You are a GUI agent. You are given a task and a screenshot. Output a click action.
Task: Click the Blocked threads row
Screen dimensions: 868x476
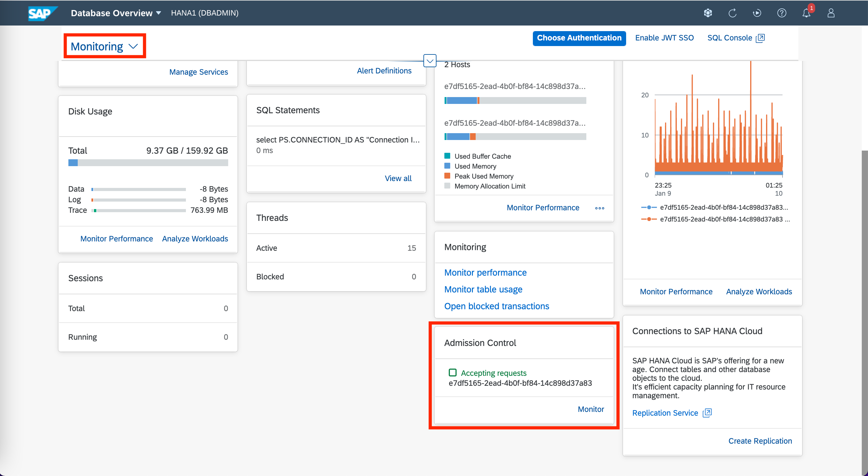tap(336, 277)
